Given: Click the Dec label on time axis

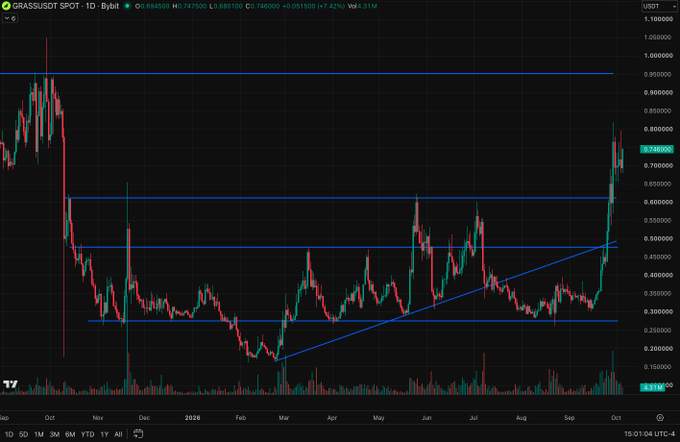Looking at the screenshot, I should 144,418.
